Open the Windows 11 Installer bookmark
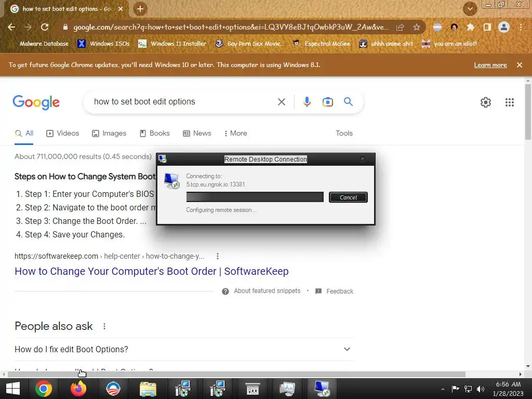The width and height of the screenshot is (532, 399). (172, 44)
